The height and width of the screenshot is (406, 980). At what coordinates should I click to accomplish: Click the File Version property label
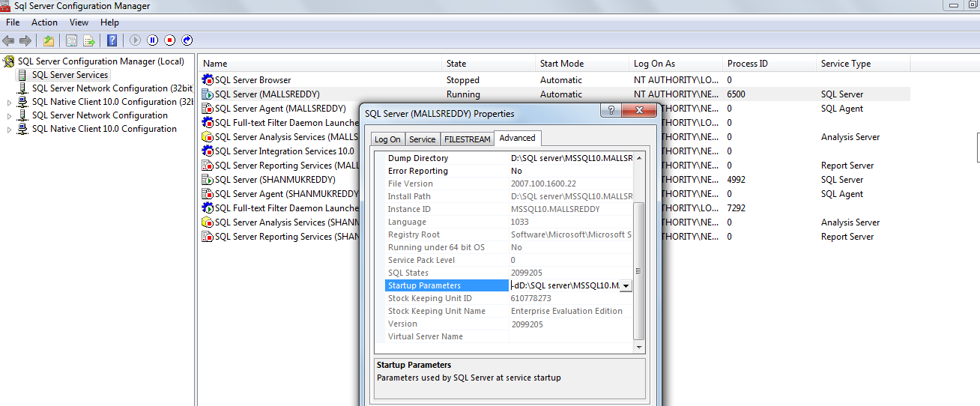pyautogui.click(x=411, y=184)
